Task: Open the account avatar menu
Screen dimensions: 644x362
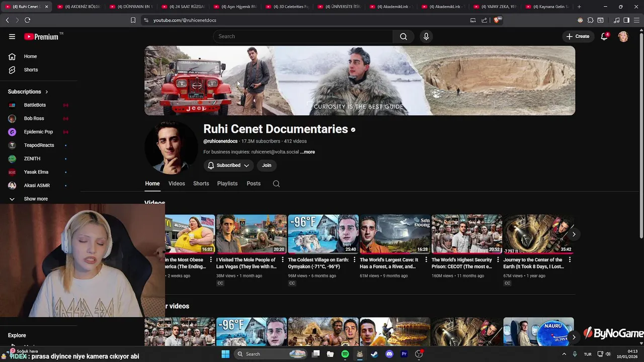Action: (x=623, y=36)
